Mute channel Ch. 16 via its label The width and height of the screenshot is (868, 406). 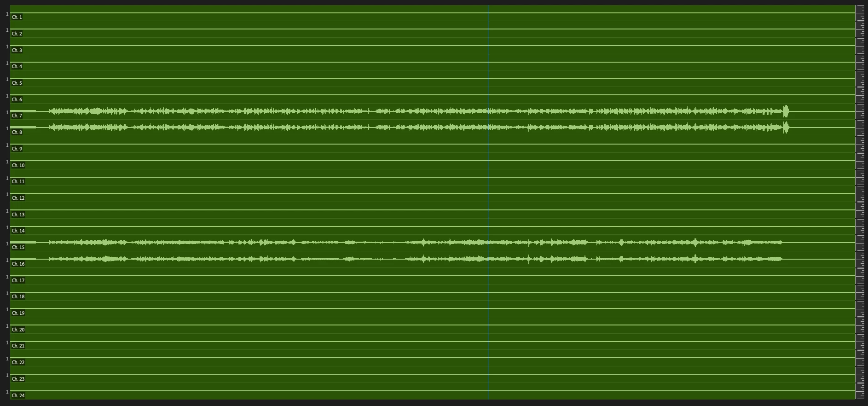tap(18, 264)
